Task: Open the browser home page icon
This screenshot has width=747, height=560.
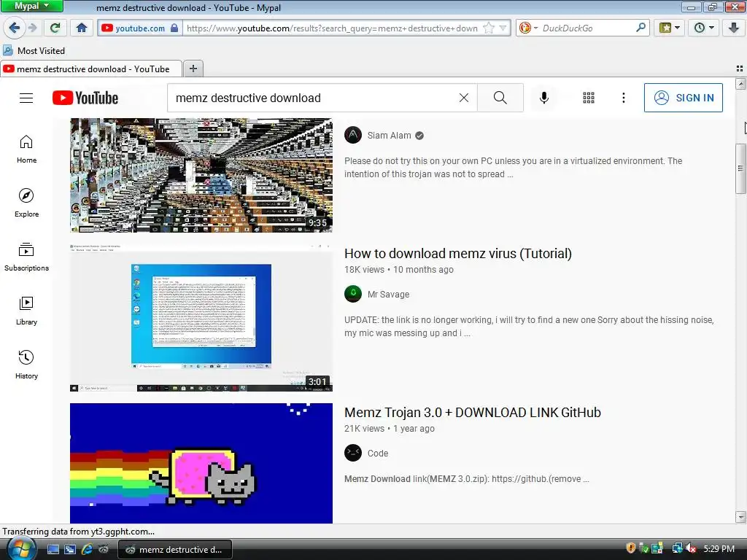Action: click(82, 28)
